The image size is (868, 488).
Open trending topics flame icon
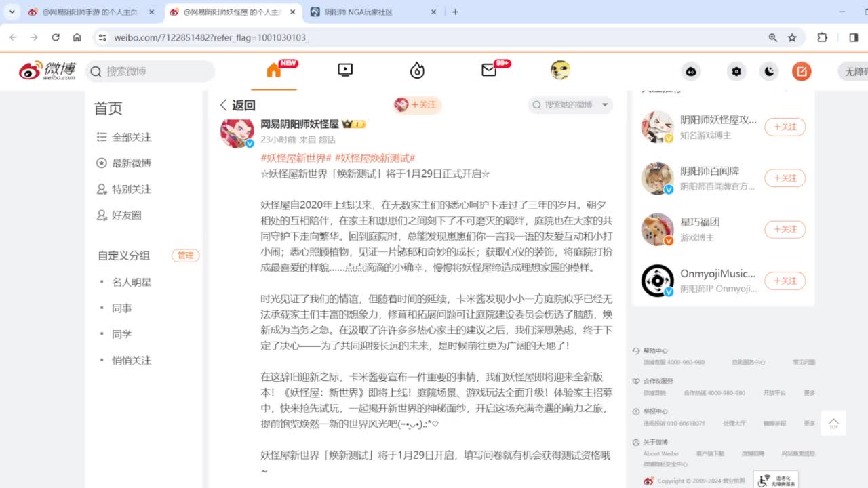[x=416, y=70]
